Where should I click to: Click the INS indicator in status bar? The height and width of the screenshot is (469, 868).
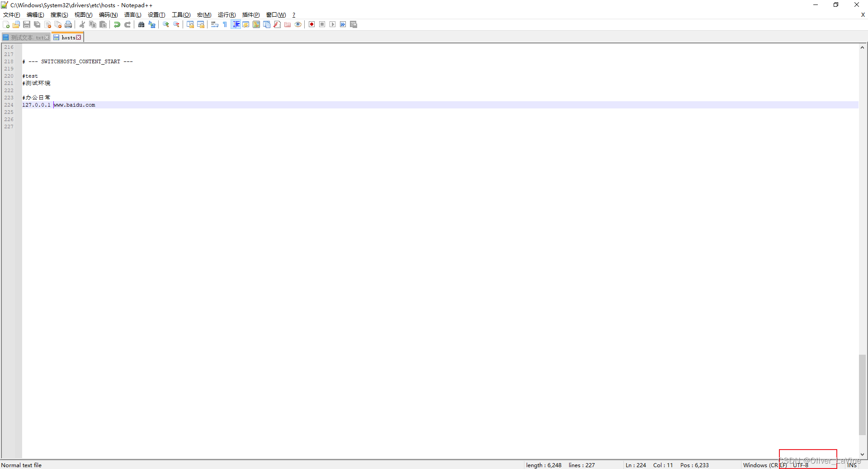pos(852,465)
